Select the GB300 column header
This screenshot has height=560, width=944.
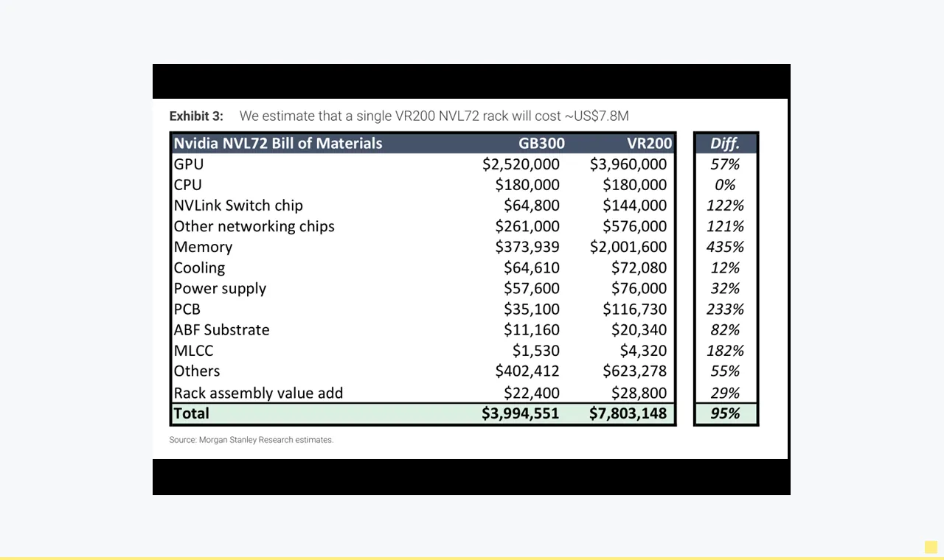[541, 143]
